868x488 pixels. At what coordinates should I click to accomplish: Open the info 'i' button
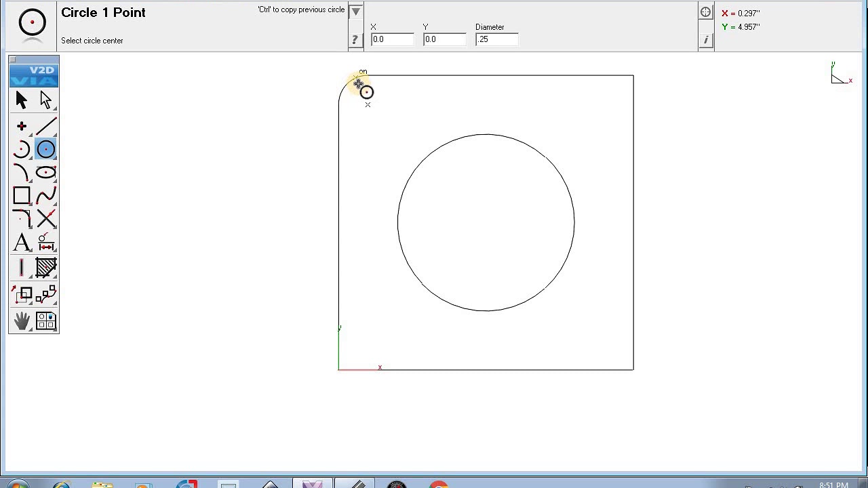click(x=706, y=40)
